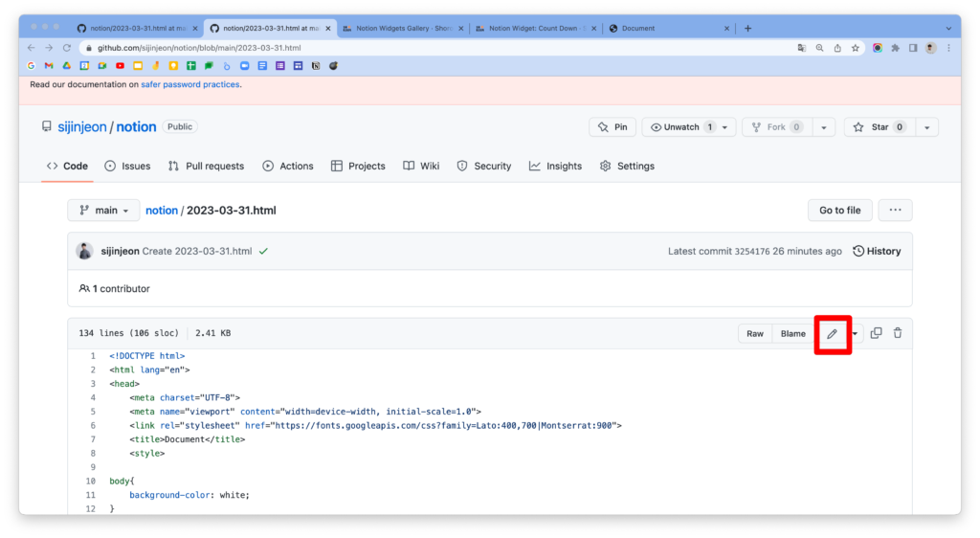980x538 pixels.
Task: Click the browser reload icon
Action: (x=67, y=48)
